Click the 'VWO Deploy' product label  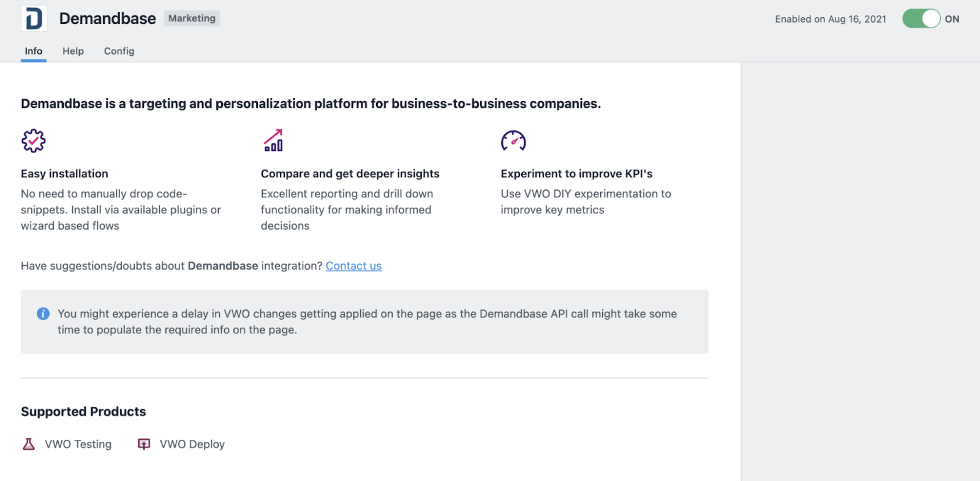click(x=192, y=444)
